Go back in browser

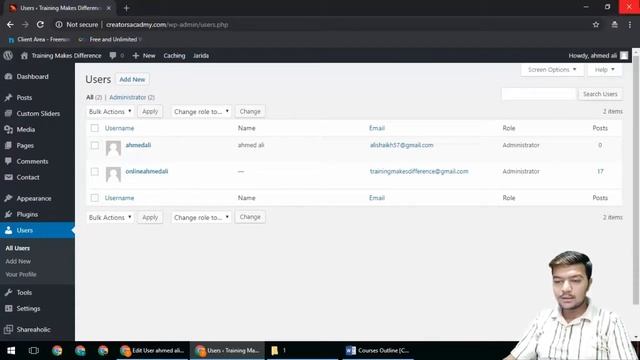pyautogui.click(x=10, y=24)
